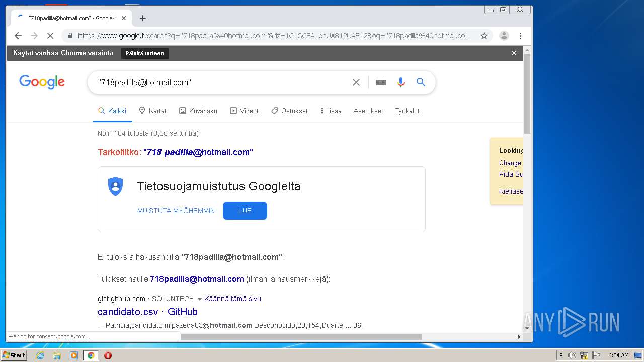Show hidden system tray icons

click(x=561, y=355)
